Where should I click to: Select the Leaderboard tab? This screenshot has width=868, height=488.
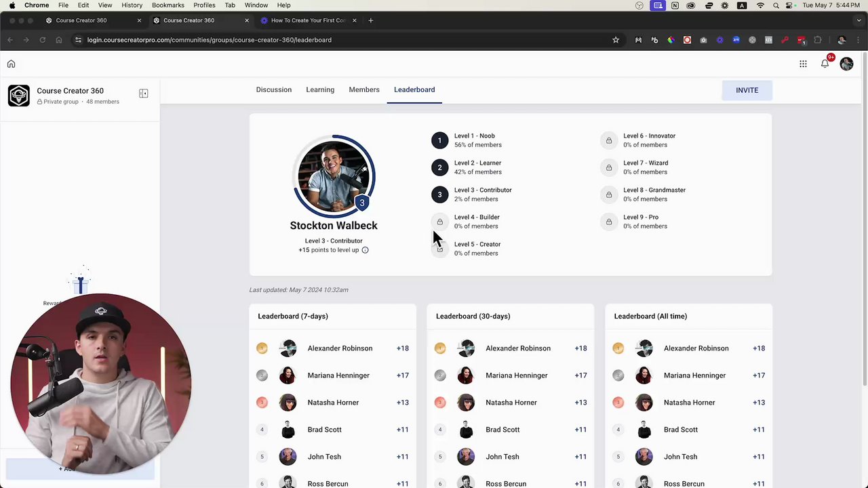(414, 89)
